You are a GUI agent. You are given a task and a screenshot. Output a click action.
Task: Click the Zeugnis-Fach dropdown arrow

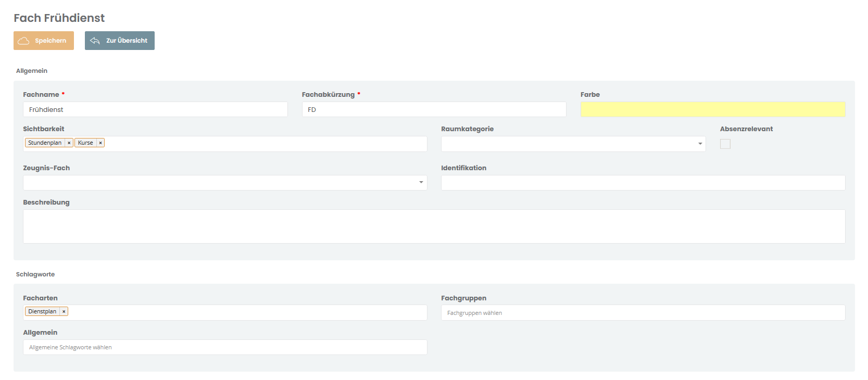[421, 183]
